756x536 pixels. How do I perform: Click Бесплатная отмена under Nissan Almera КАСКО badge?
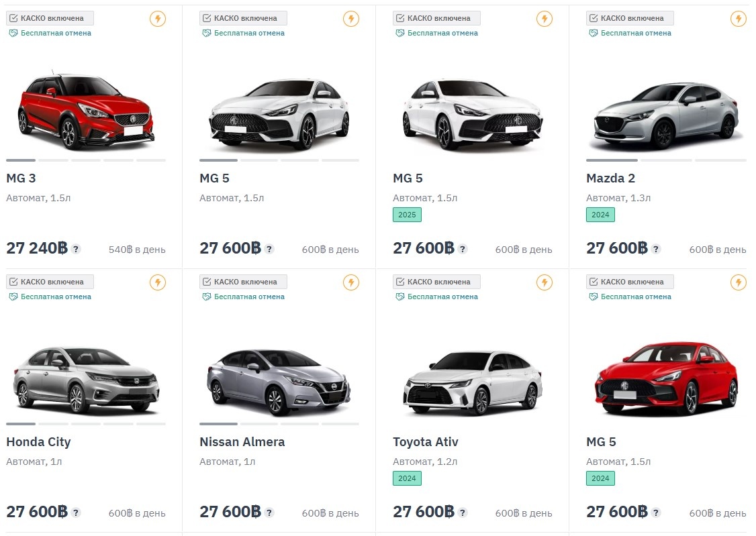point(250,296)
